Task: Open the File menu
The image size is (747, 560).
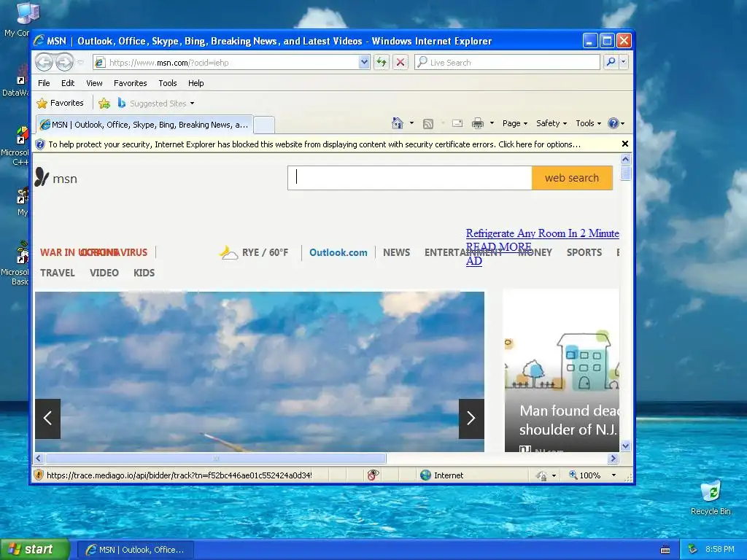Action: pyautogui.click(x=44, y=83)
